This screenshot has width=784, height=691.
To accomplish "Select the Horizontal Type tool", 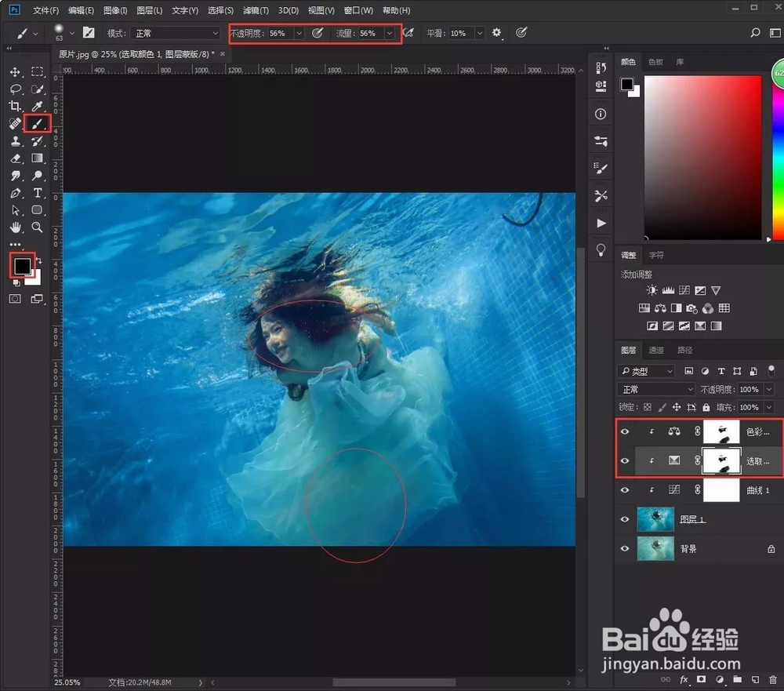I will point(36,193).
